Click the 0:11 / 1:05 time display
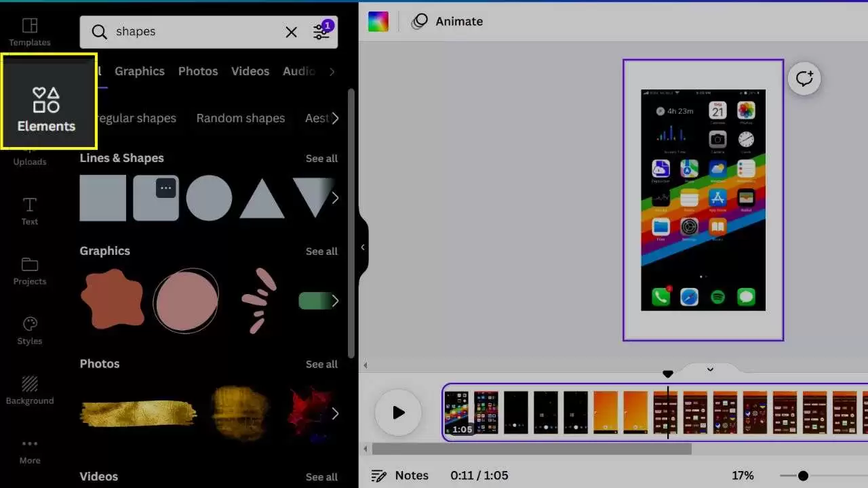This screenshot has height=488, width=868. click(x=479, y=476)
